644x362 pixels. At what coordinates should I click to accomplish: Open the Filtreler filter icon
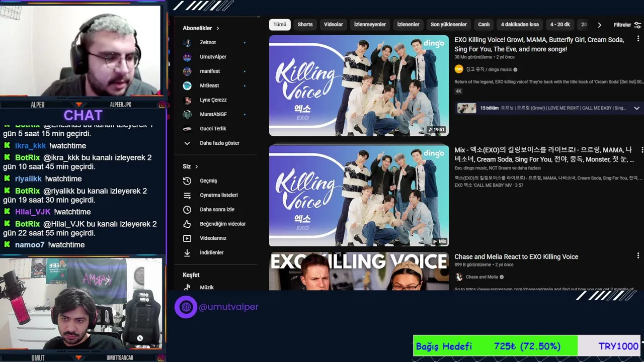point(637,25)
